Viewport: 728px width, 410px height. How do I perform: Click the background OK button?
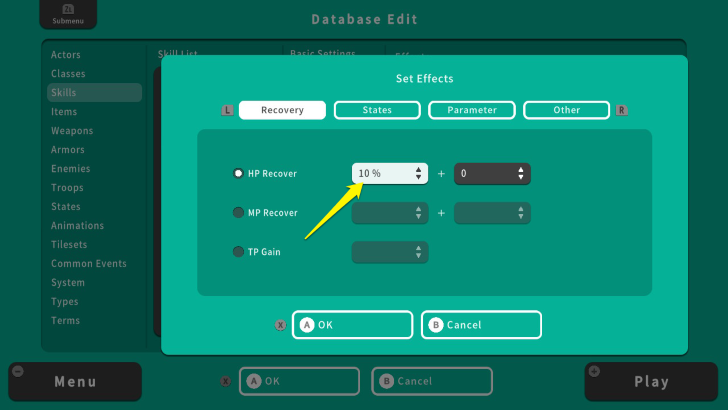[x=299, y=382]
